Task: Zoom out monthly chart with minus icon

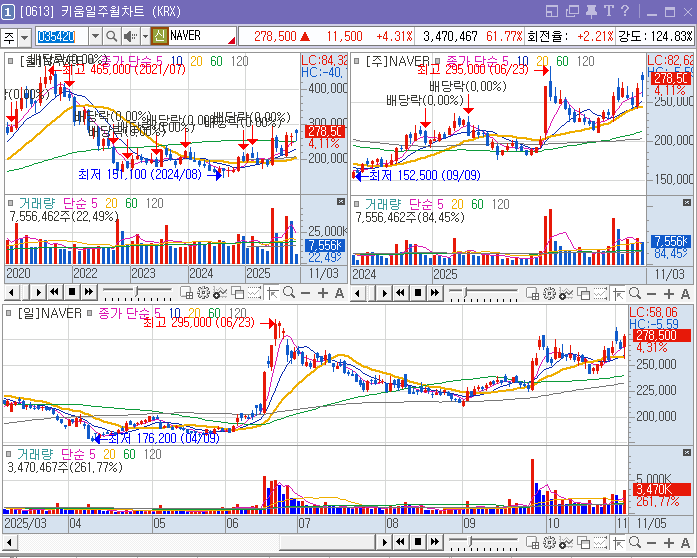Action: tap(305, 293)
